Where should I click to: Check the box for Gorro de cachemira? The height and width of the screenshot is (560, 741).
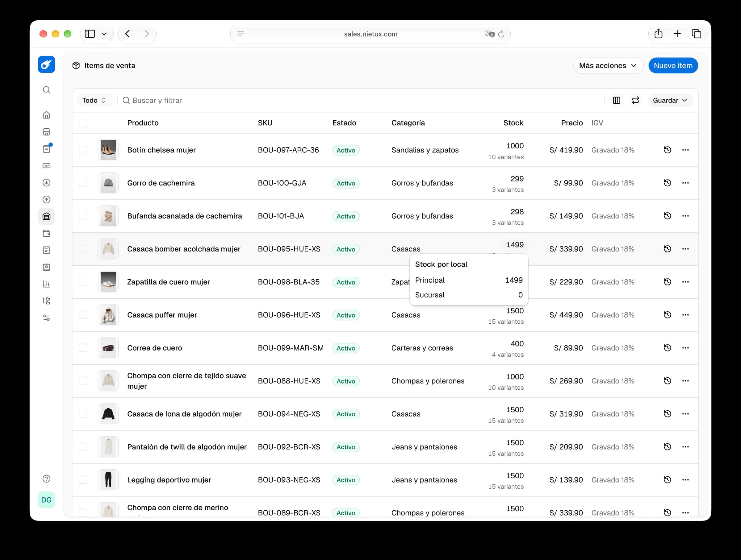point(83,183)
